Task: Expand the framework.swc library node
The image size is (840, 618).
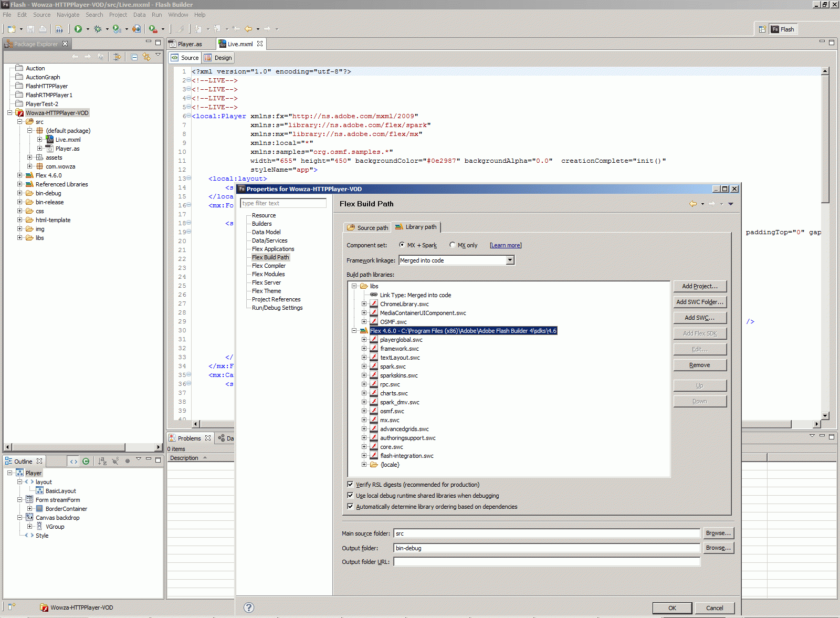Action: (x=364, y=349)
